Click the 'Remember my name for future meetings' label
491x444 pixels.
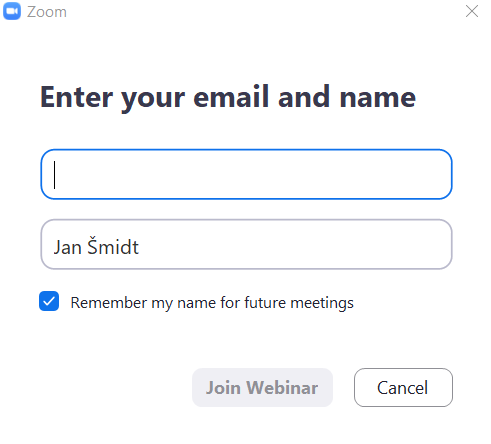click(212, 303)
